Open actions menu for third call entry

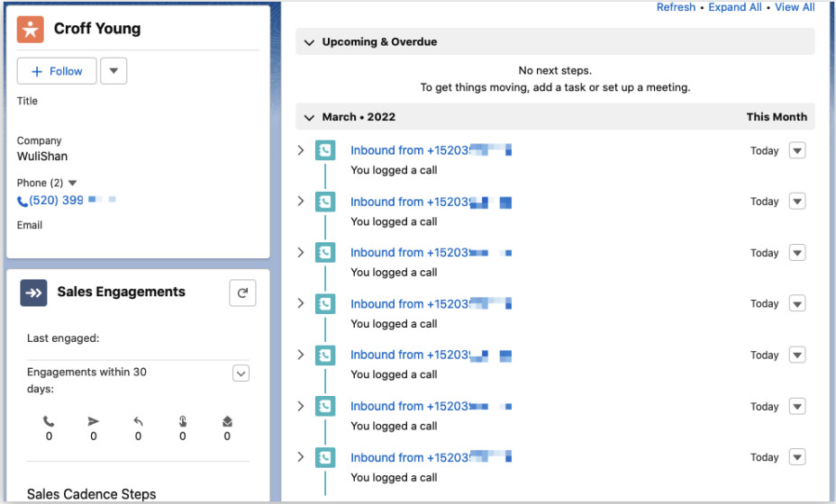(x=797, y=253)
